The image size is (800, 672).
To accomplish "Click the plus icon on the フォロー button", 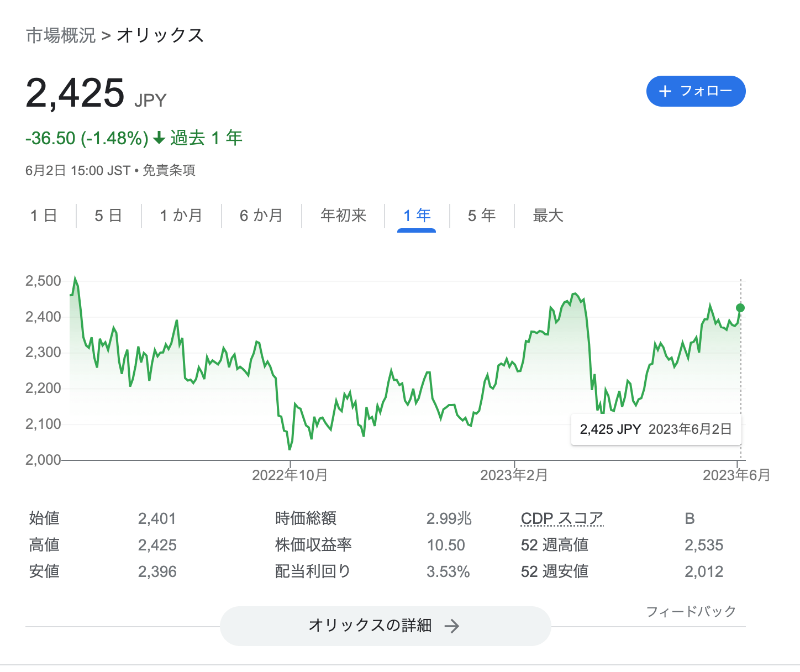I will tap(665, 91).
